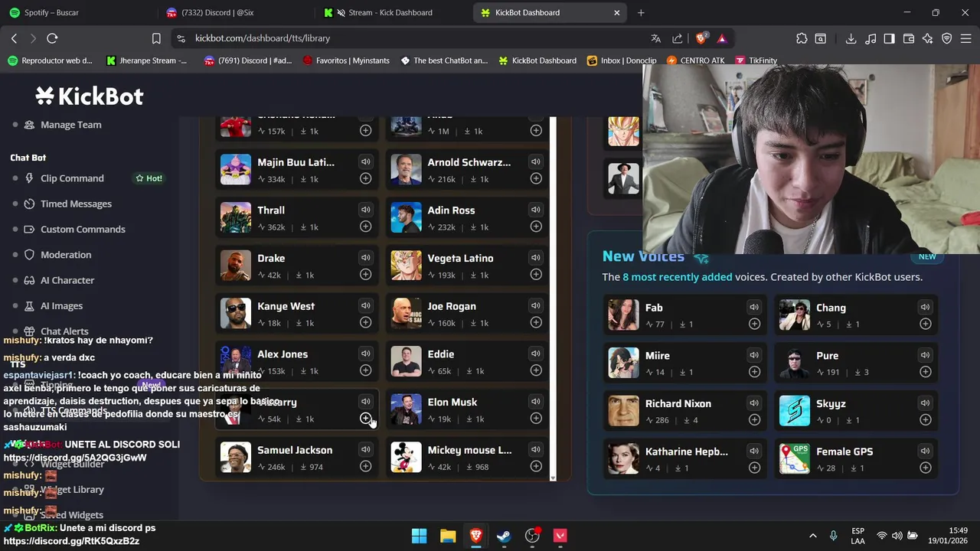Image resolution: width=980 pixels, height=551 pixels.
Task: Click the Joe Rogan voice avatar
Action: (406, 314)
